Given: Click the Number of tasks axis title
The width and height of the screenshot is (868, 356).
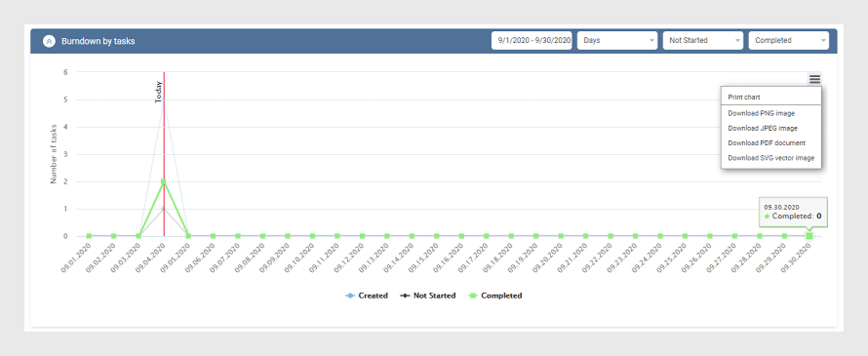Looking at the screenshot, I should tap(55, 154).
